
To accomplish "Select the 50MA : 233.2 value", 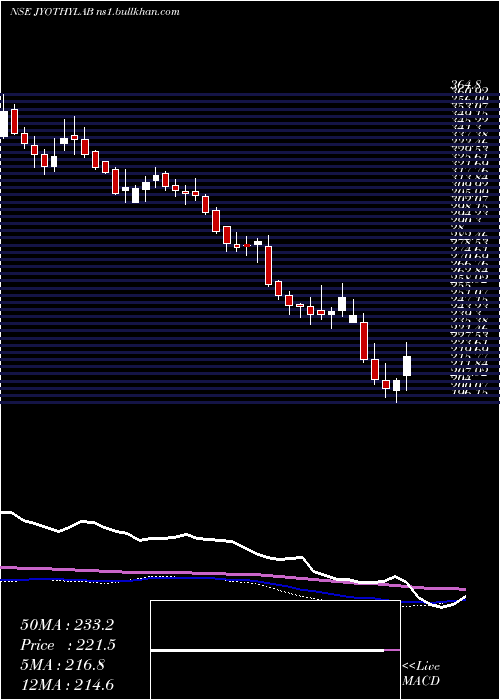I will coord(67,625).
